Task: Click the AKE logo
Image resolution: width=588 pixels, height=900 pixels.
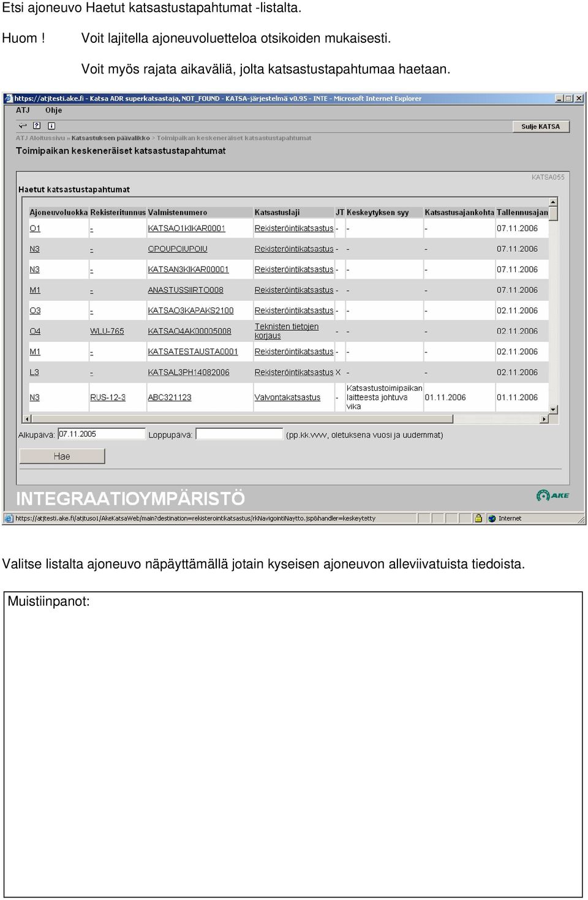Action: [x=552, y=495]
